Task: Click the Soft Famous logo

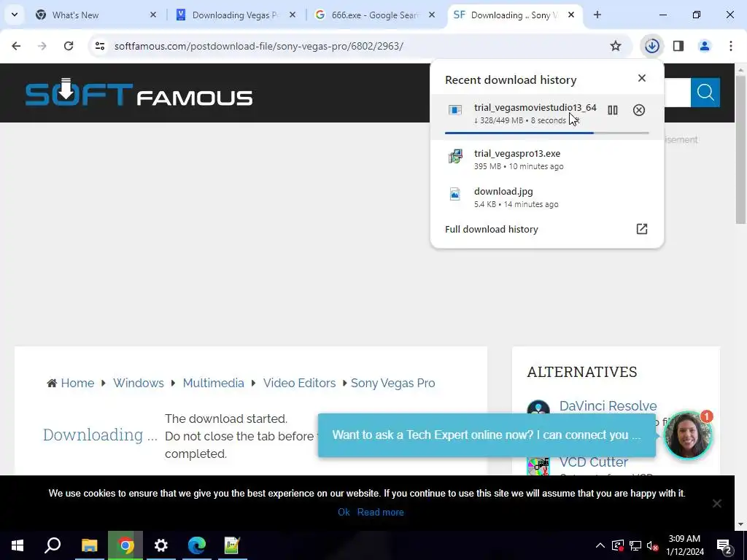Action: click(139, 93)
